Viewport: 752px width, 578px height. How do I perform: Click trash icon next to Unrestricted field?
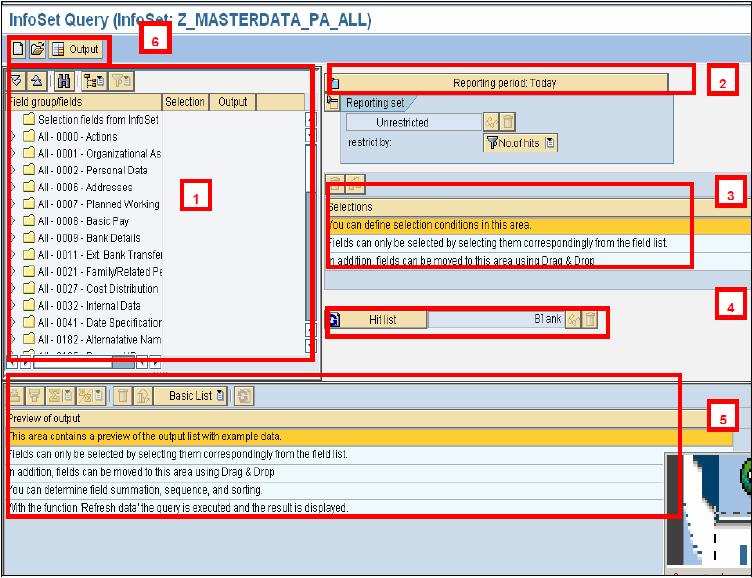508,122
